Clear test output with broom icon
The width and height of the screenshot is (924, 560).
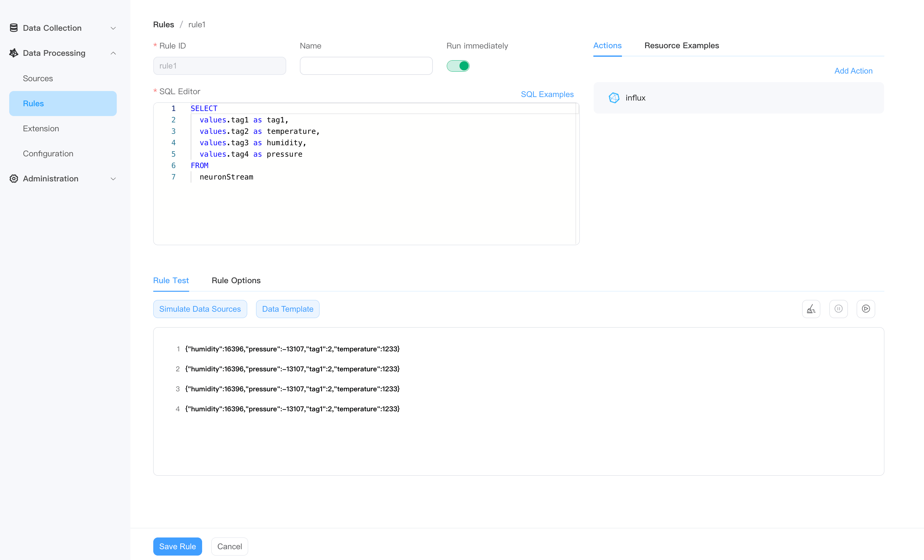pos(811,309)
